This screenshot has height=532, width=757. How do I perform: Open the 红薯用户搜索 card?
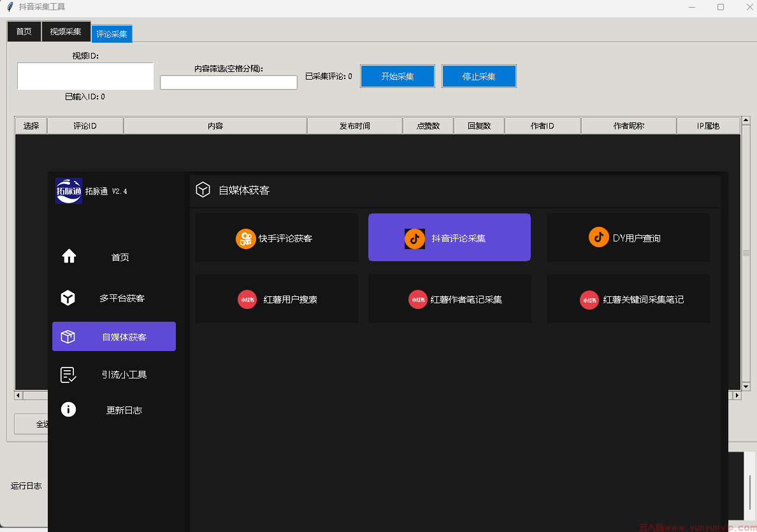(x=277, y=299)
